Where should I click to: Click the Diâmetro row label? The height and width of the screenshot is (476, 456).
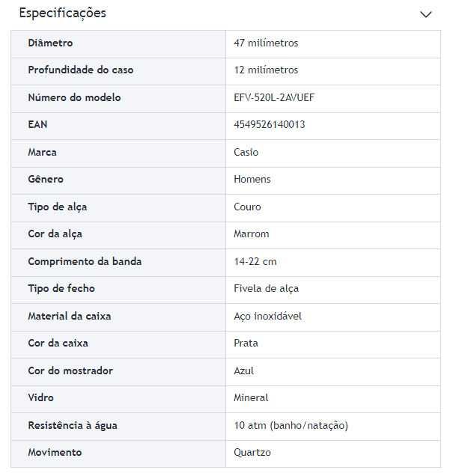pos(50,43)
